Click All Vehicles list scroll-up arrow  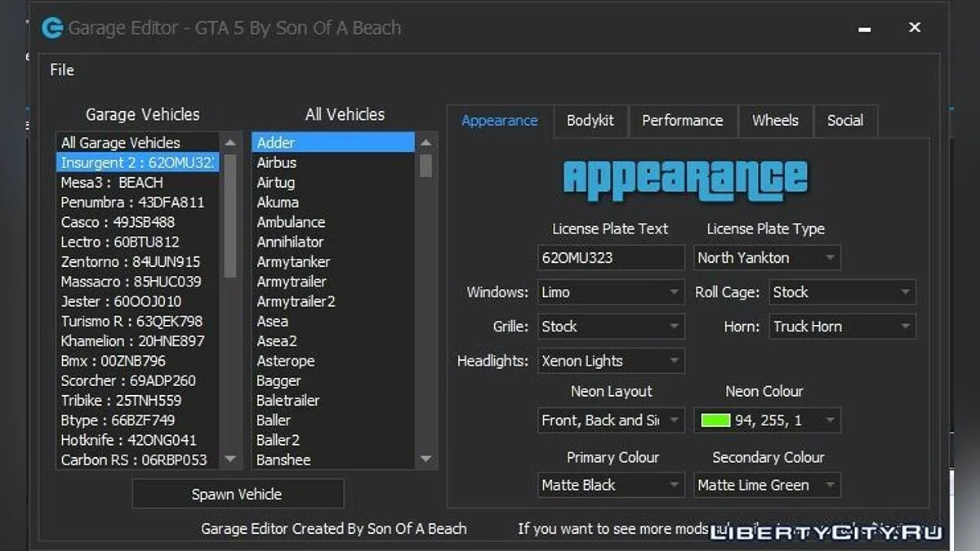[425, 143]
